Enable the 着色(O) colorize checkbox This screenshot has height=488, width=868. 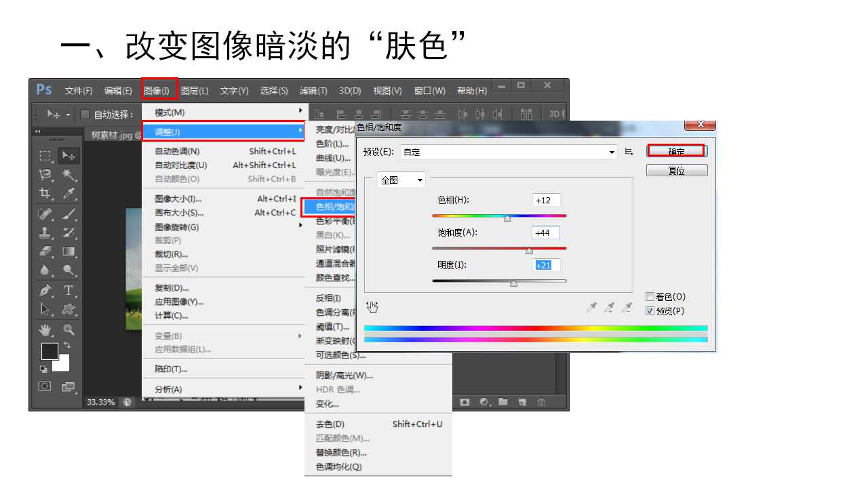point(650,297)
